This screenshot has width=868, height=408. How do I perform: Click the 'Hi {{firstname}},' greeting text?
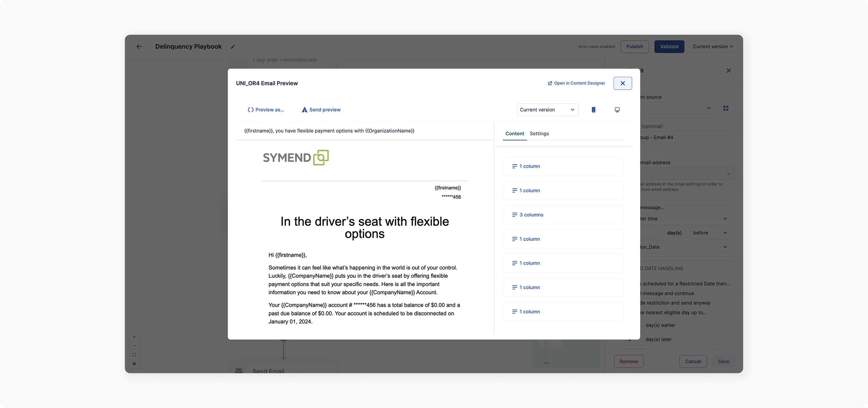click(x=287, y=255)
